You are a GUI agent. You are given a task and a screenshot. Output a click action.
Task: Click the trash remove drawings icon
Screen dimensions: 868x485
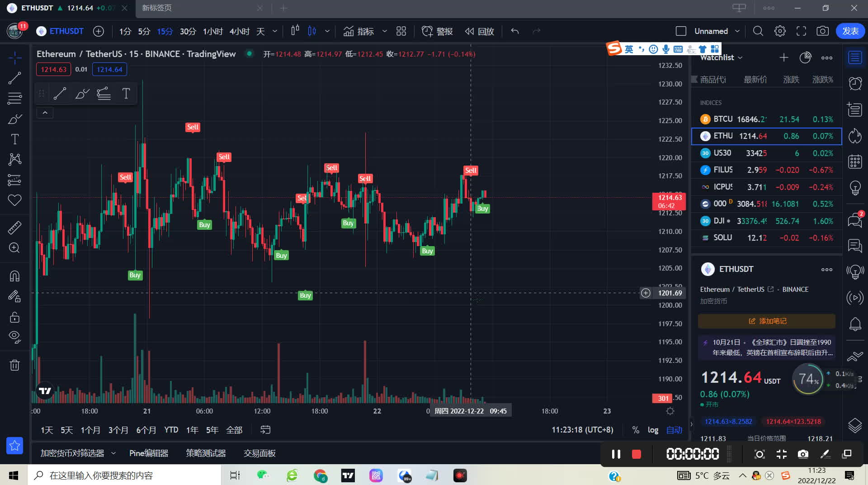(14, 365)
